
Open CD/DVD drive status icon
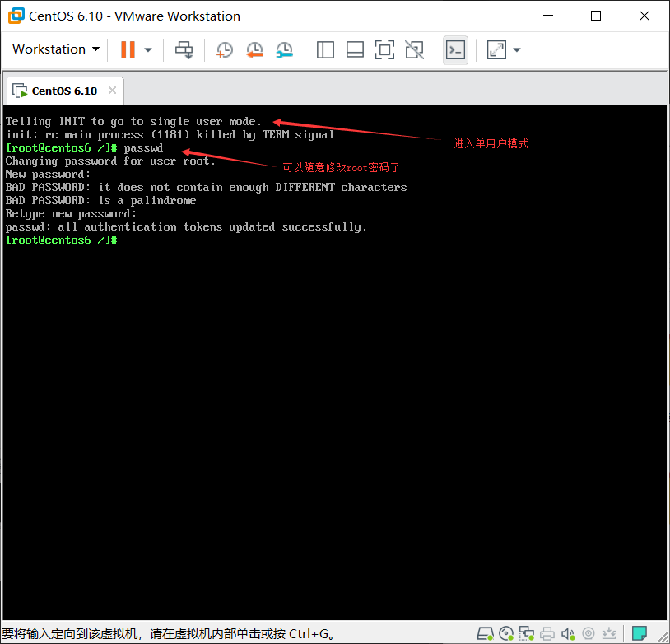coord(506,633)
